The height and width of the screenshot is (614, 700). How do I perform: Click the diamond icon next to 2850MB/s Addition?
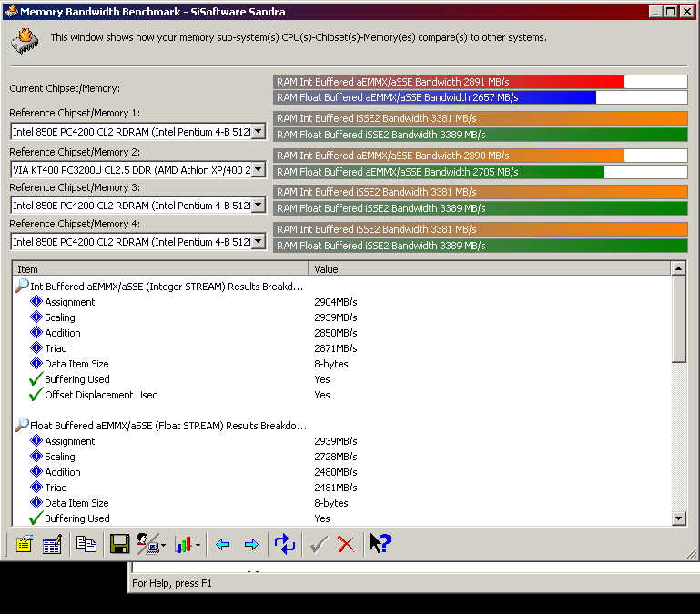click(x=36, y=332)
